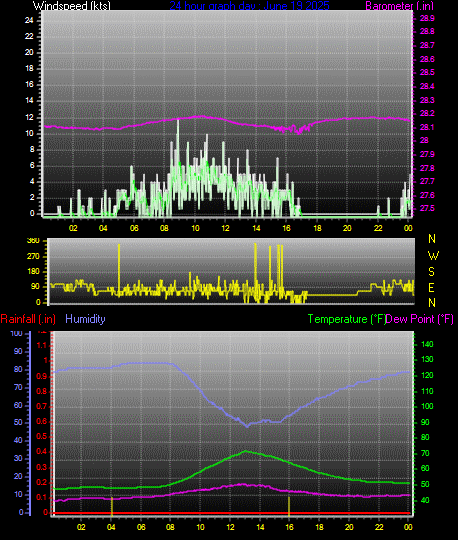The image size is (458, 540).
Task: Click the "Rainfall (.in)" legend label
Action: pos(28,319)
